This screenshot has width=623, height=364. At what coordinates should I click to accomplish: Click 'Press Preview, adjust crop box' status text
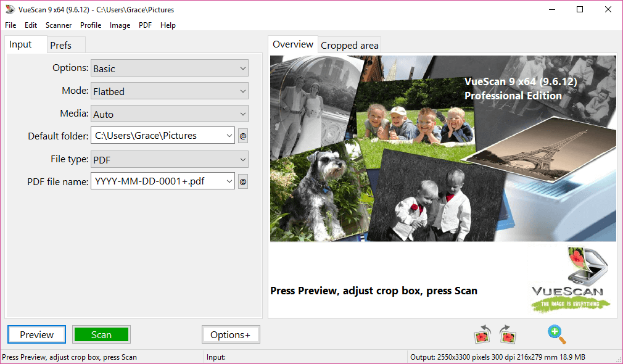[69, 357]
